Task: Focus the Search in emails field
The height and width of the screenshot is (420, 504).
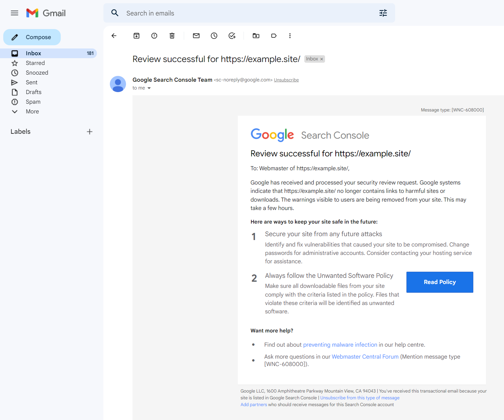Action: [x=249, y=13]
